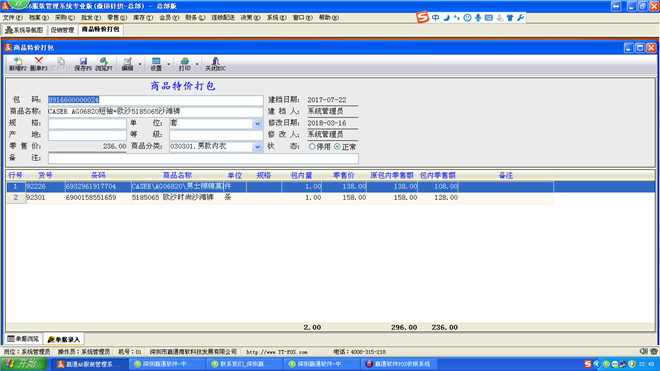Click the shield icon in system tray

pyautogui.click(x=632, y=364)
